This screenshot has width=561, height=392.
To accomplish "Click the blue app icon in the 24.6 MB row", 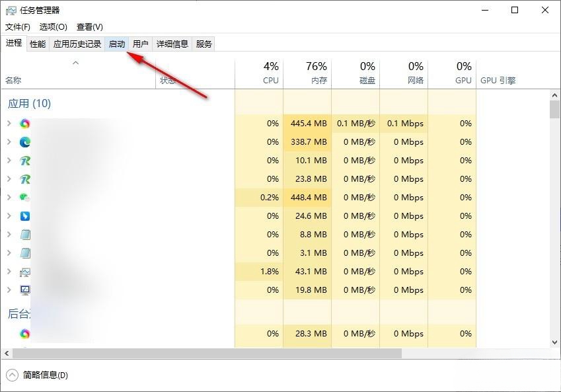I will 24,216.
